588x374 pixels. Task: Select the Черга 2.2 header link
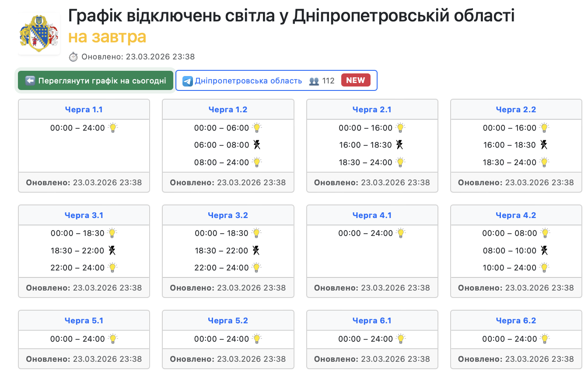point(516,110)
